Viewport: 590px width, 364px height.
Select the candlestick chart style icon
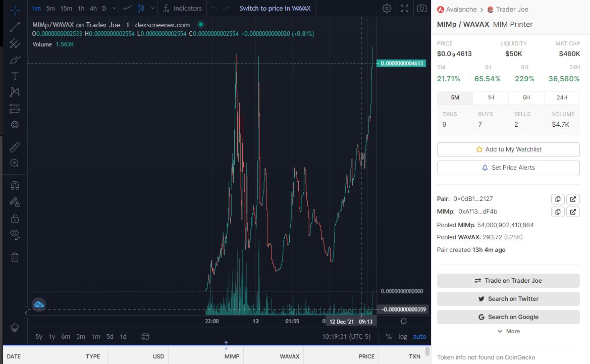click(x=141, y=8)
